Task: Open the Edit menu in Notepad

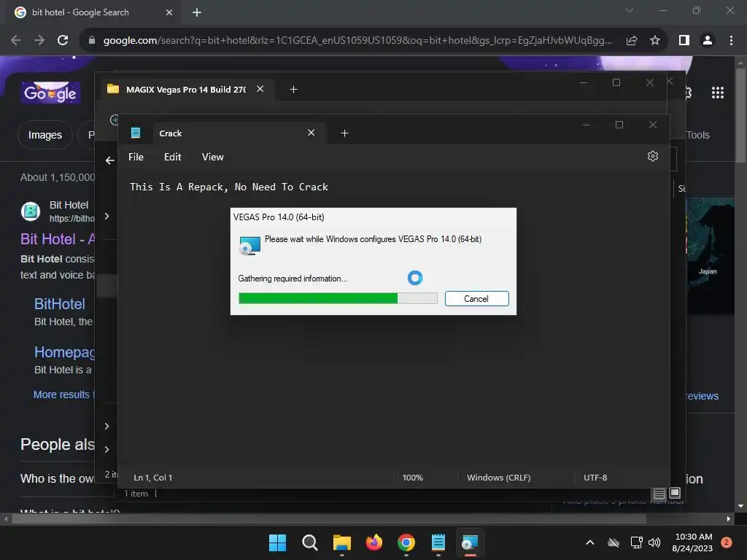Action: [x=172, y=157]
